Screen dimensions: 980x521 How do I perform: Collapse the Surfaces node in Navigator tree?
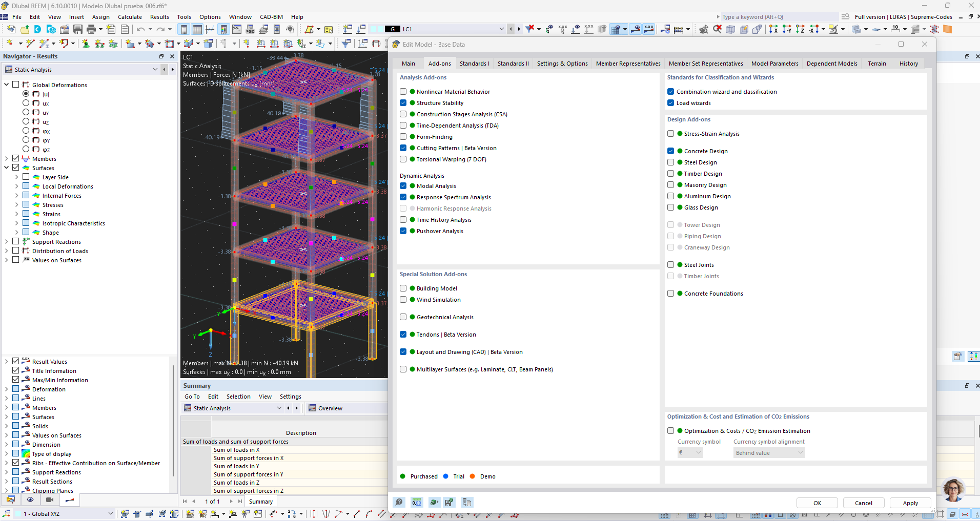[x=7, y=168]
